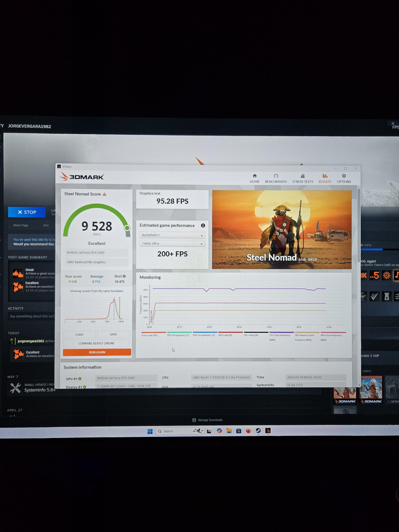
Task: Click the wrench icon beside SystemInfo 5.84 update
Action: [x=15, y=388]
